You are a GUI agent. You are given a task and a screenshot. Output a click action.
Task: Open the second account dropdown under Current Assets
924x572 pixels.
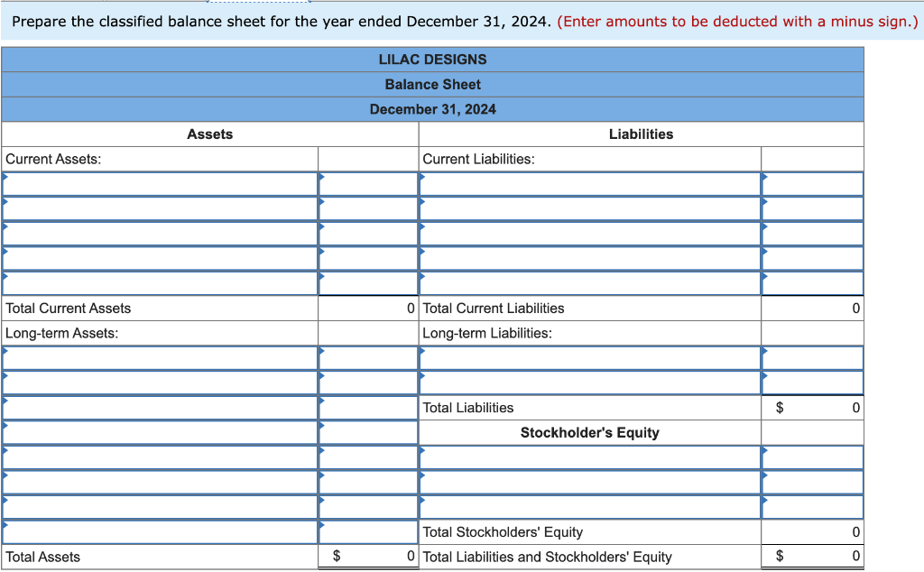[x=160, y=208]
